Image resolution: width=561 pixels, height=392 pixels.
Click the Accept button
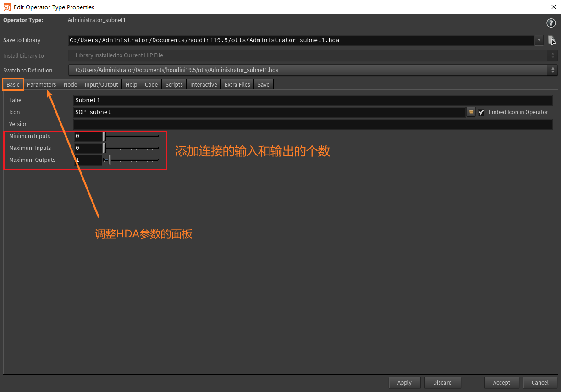[501, 382]
